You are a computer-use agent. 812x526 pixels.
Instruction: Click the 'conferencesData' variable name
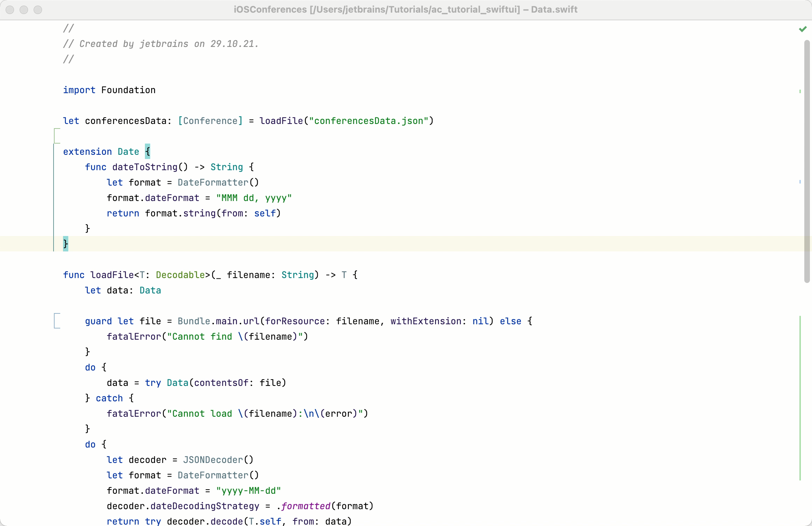[x=126, y=121]
